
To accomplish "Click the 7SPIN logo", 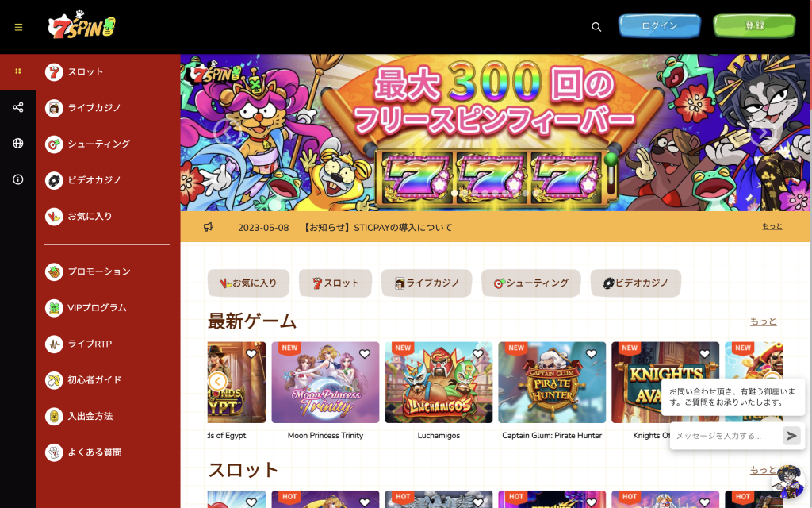I will 82,25.
